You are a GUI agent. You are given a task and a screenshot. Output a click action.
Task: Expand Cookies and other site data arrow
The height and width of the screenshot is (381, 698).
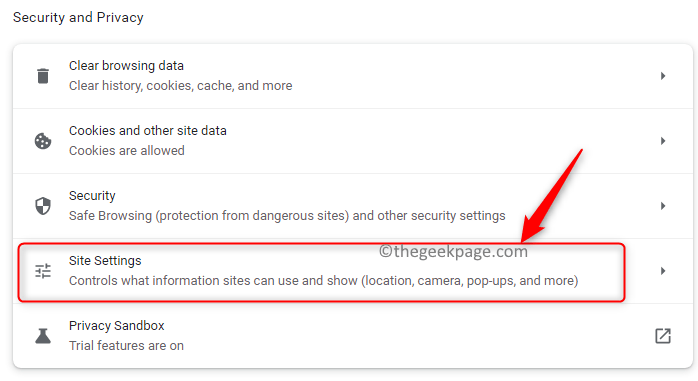(x=663, y=141)
